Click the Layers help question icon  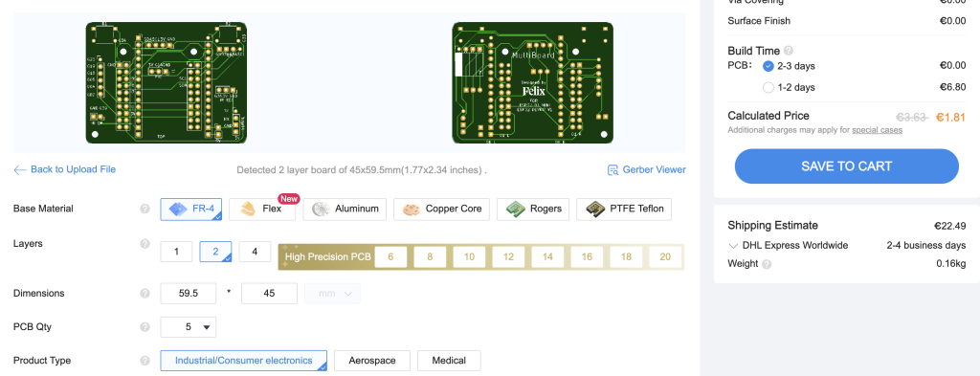pyautogui.click(x=145, y=244)
